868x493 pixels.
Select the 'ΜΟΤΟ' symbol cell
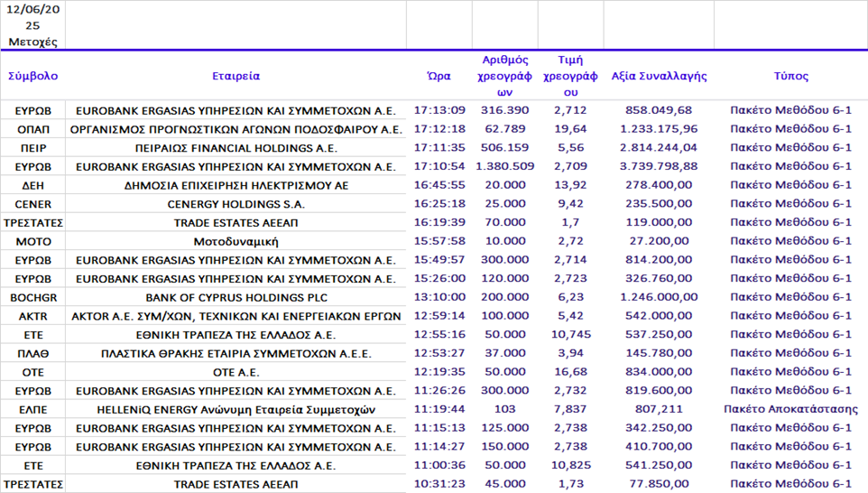33,241
